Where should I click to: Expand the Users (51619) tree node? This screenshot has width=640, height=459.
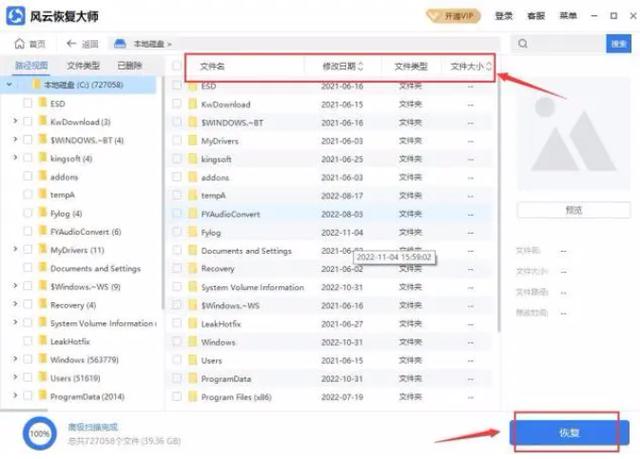point(15,378)
